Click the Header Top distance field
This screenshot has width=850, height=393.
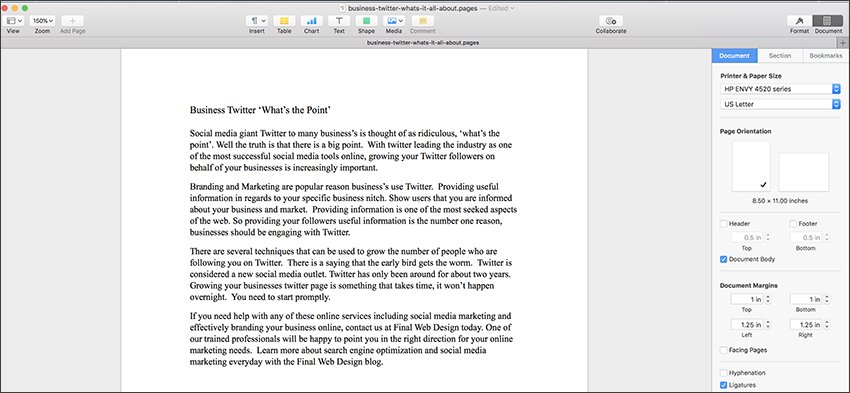(746, 237)
